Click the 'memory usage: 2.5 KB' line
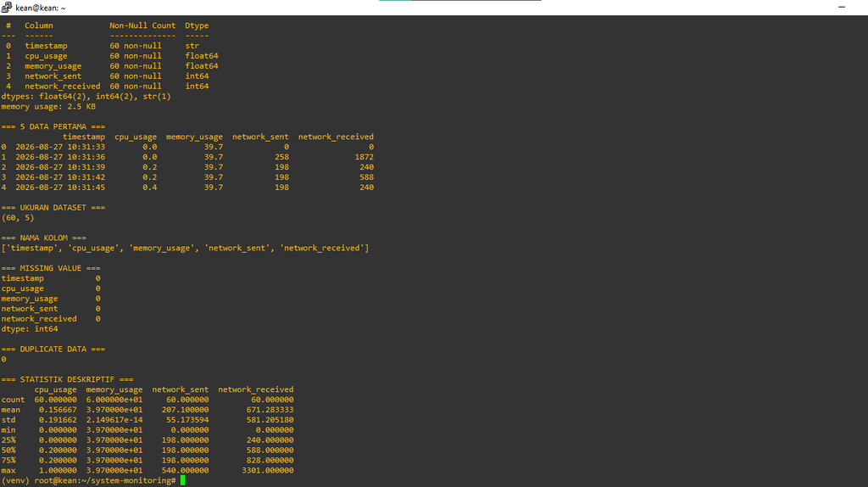This screenshot has height=487, width=868. (x=48, y=106)
